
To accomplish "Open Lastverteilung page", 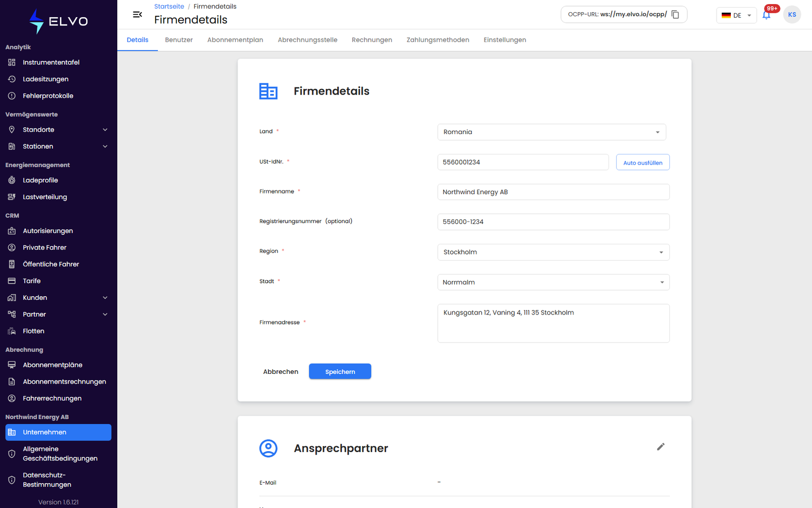I will point(58,197).
